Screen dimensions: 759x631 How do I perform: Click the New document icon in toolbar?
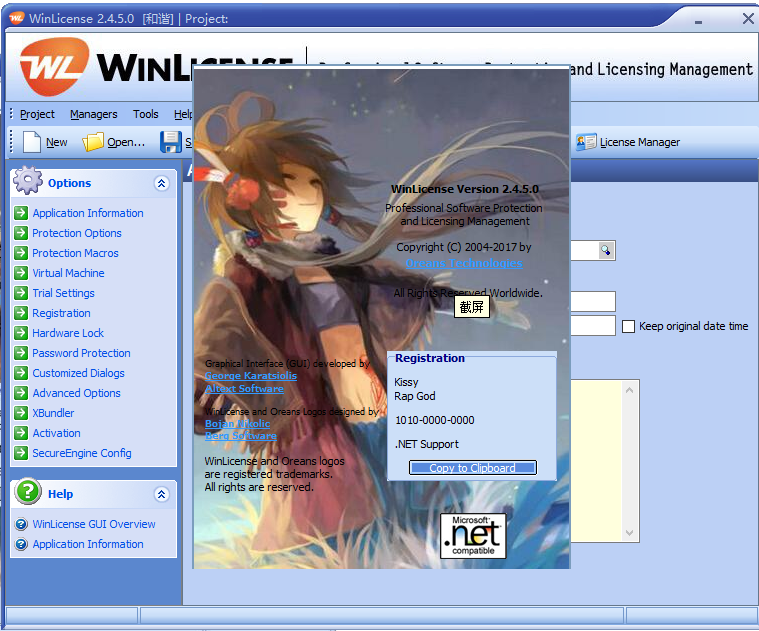pos(32,142)
